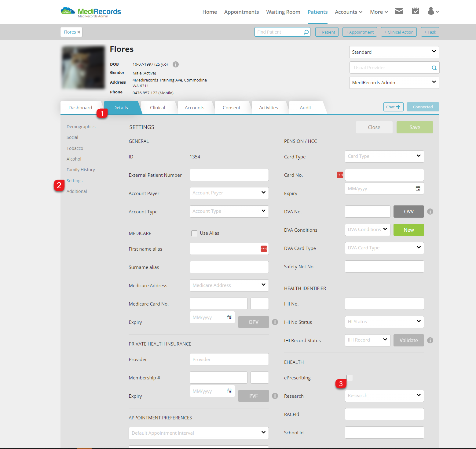Click the OVV button
Viewport: 476px width, 449px height.
[408, 212]
